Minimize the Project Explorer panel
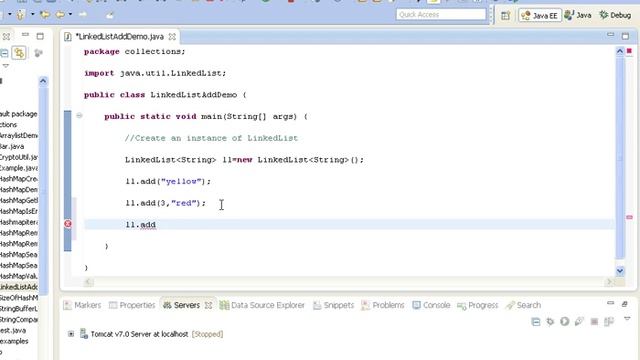The width and height of the screenshot is (640, 360). 25,35
